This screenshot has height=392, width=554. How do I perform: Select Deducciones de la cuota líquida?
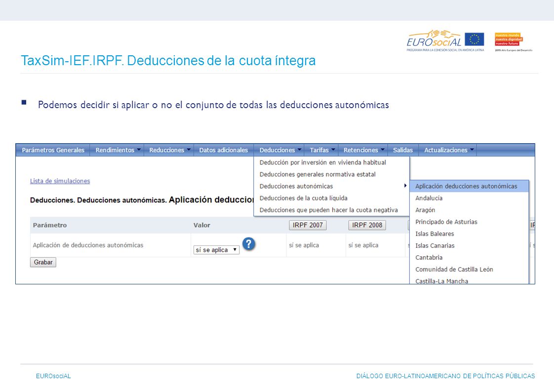(331, 198)
